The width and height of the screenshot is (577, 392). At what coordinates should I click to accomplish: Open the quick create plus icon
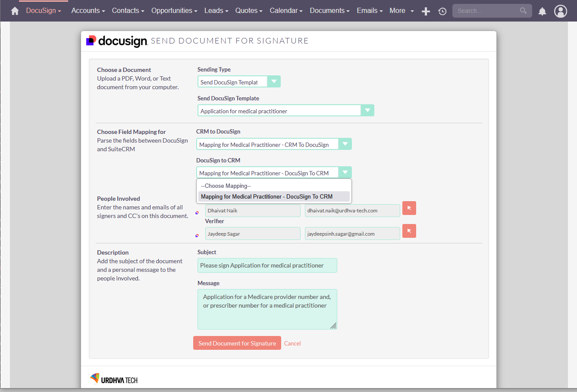pos(426,11)
